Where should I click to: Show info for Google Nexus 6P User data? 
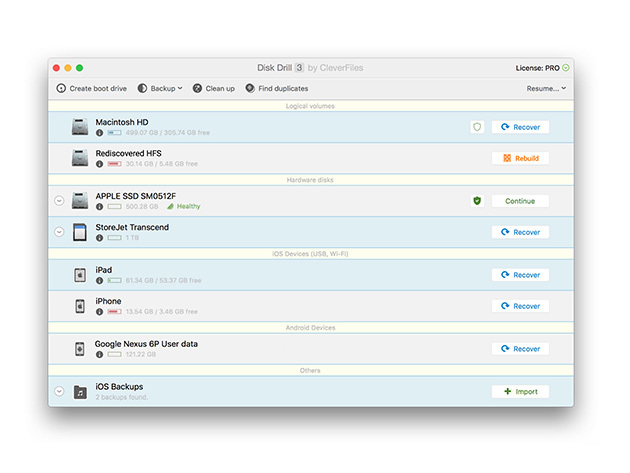pyautogui.click(x=99, y=354)
